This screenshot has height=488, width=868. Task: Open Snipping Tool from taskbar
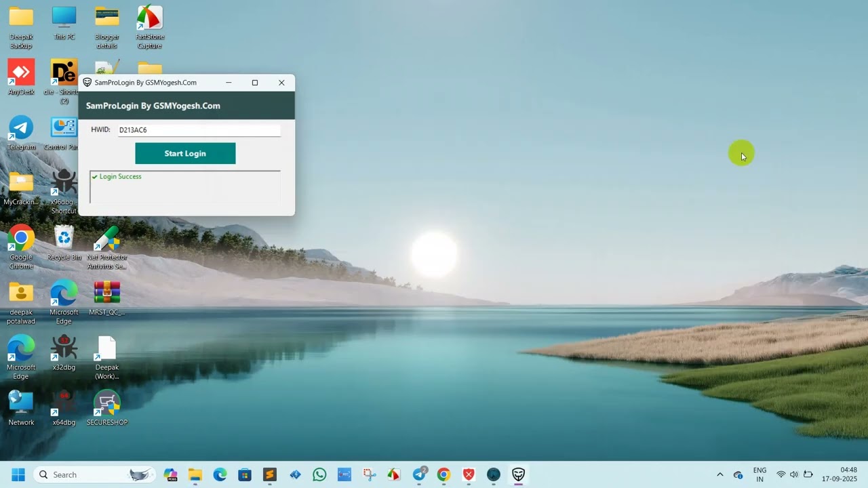[369, 474]
